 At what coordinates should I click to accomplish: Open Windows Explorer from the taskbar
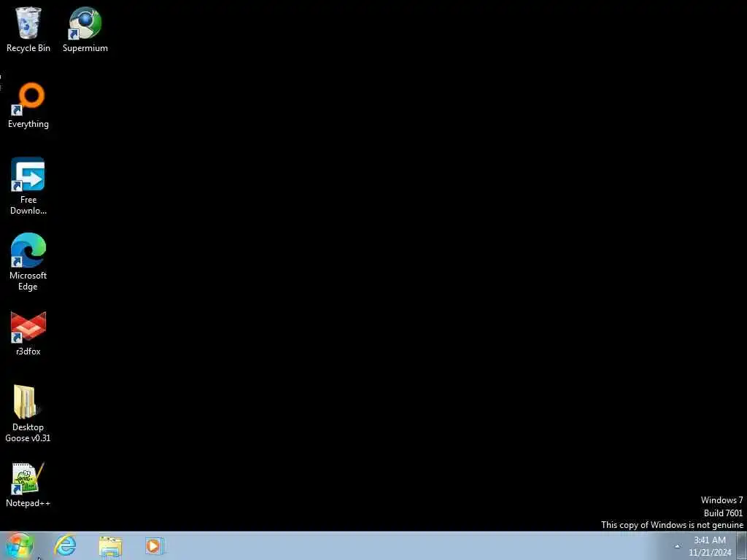pyautogui.click(x=111, y=545)
